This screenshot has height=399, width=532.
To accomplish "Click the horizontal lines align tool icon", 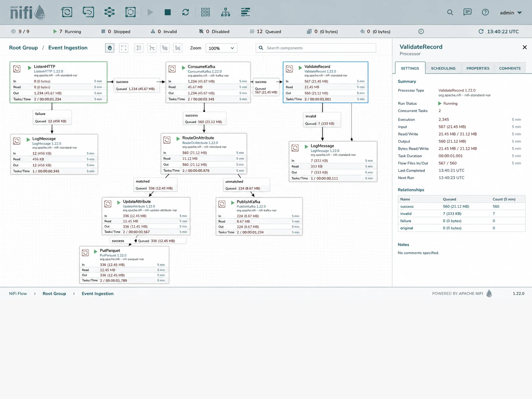I will coord(139,48).
